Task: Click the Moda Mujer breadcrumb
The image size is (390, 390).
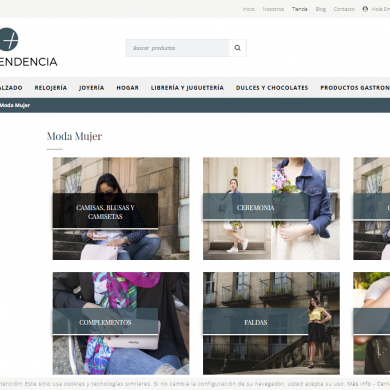Action: pos(15,105)
